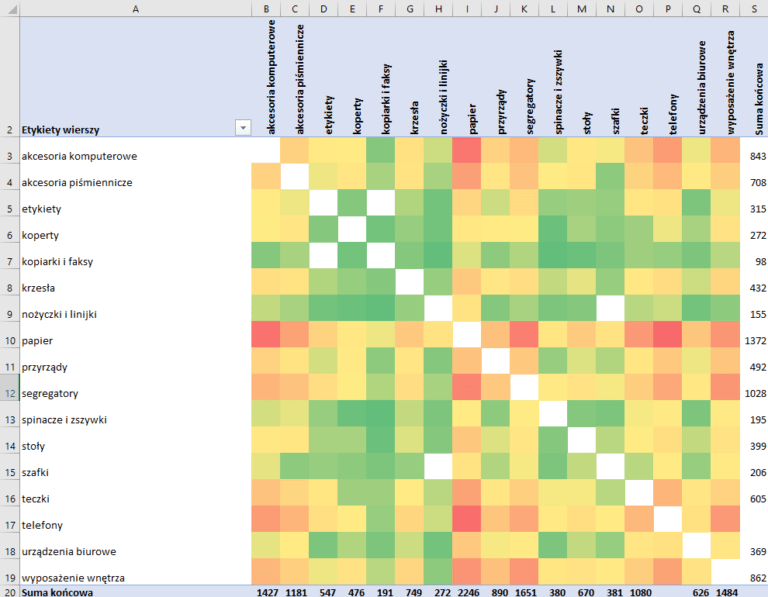
Task: Open the Etykiety wierszy filter dropdown
Action: coord(241,128)
